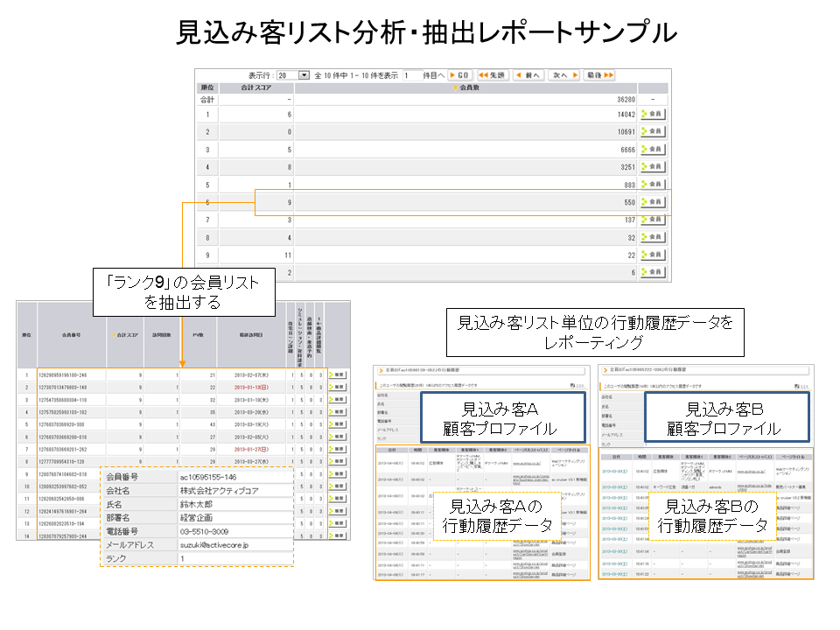Select the 10:41:22 row date in prospect B history
Screen dimensions: 840x630
612,574
